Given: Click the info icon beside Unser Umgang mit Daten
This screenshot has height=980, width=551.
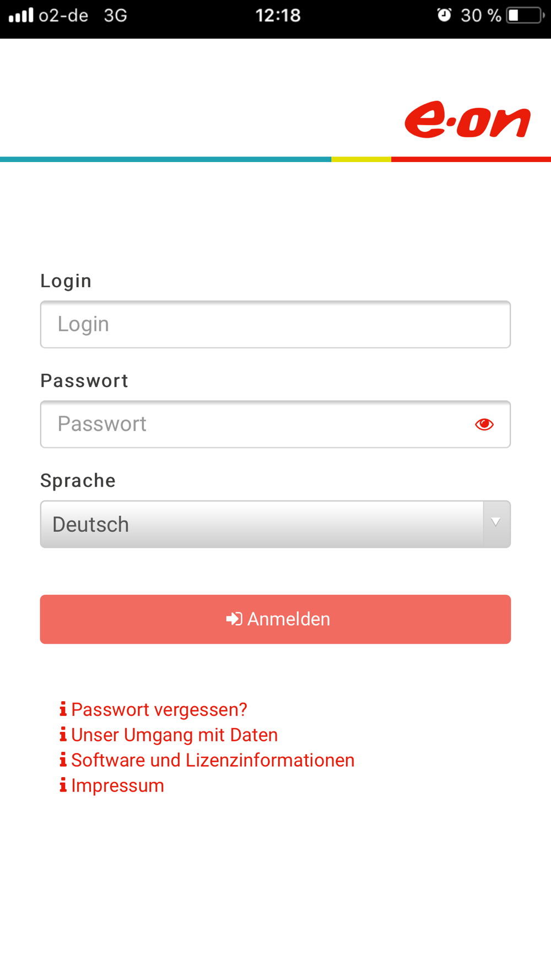Looking at the screenshot, I should (x=63, y=734).
